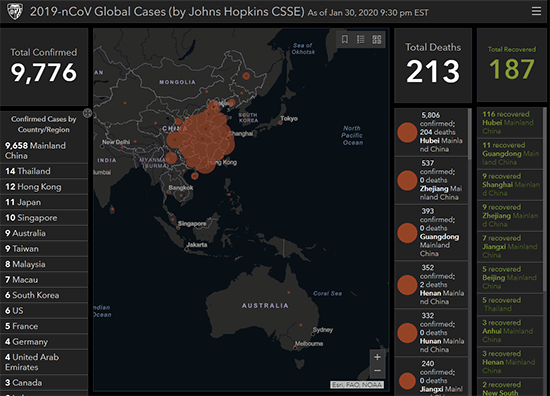Image resolution: width=550 pixels, height=396 pixels.
Task: Click Henan 352 confirmed entry
Action: point(431,284)
